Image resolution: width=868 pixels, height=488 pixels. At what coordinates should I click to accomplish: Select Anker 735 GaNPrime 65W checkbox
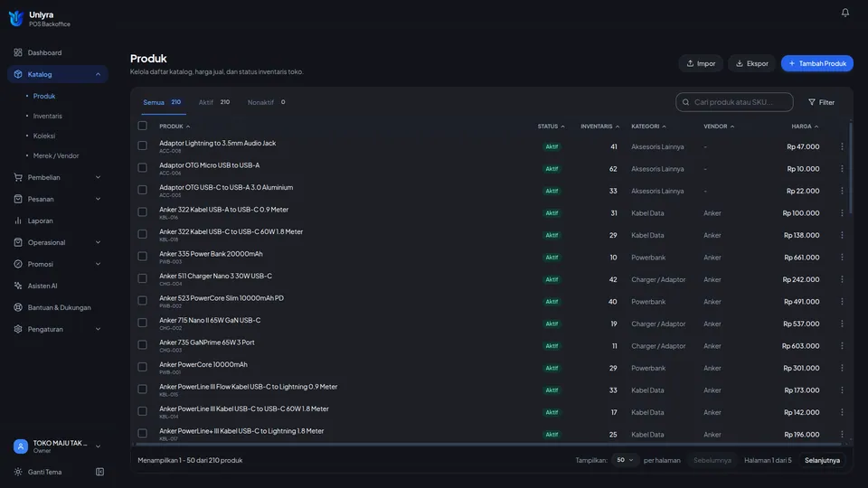[142, 344]
